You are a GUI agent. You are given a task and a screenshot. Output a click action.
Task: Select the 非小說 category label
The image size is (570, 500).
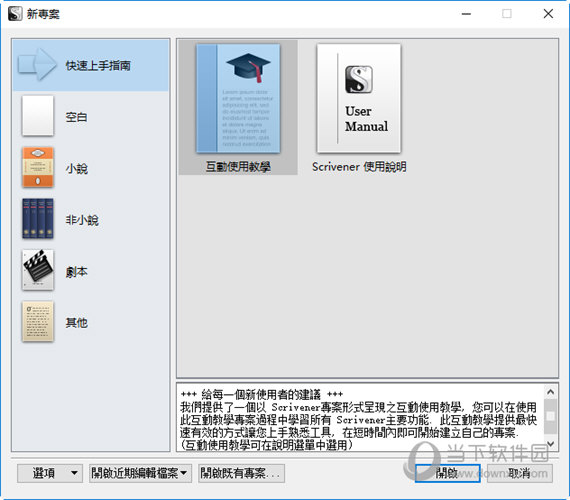click(82, 220)
